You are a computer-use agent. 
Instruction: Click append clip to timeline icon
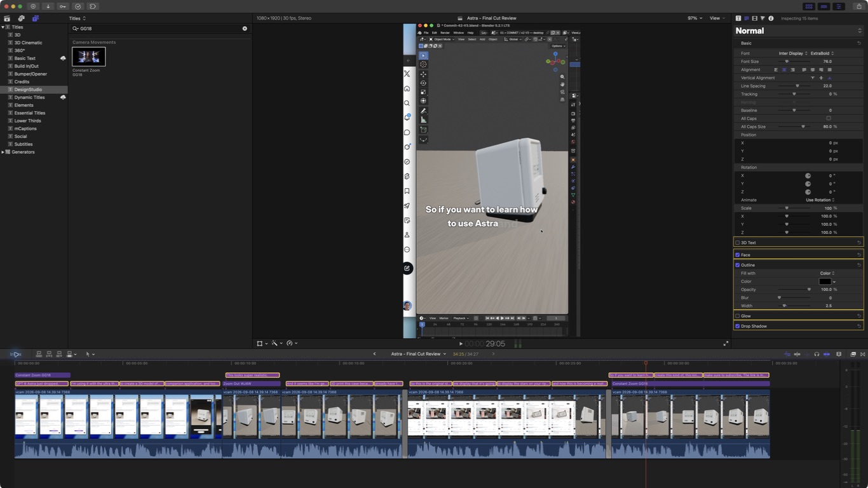click(x=59, y=354)
